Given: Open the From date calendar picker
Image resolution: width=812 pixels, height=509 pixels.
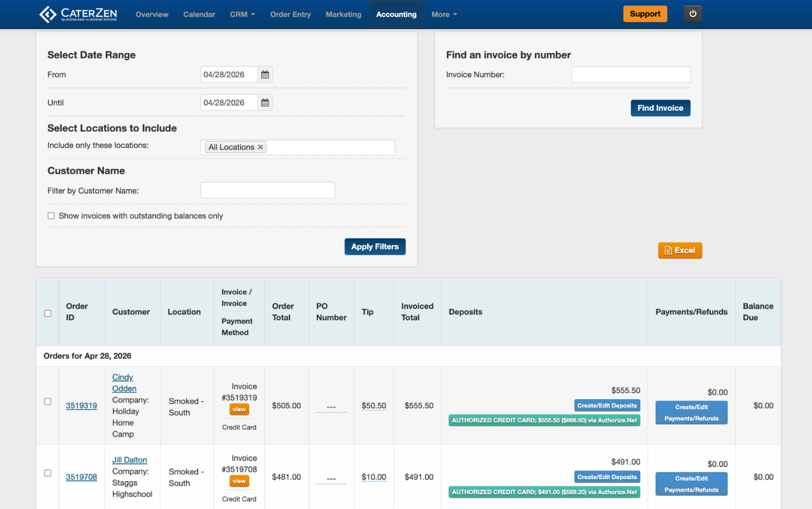Looking at the screenshot, I should tap(265, 74).
